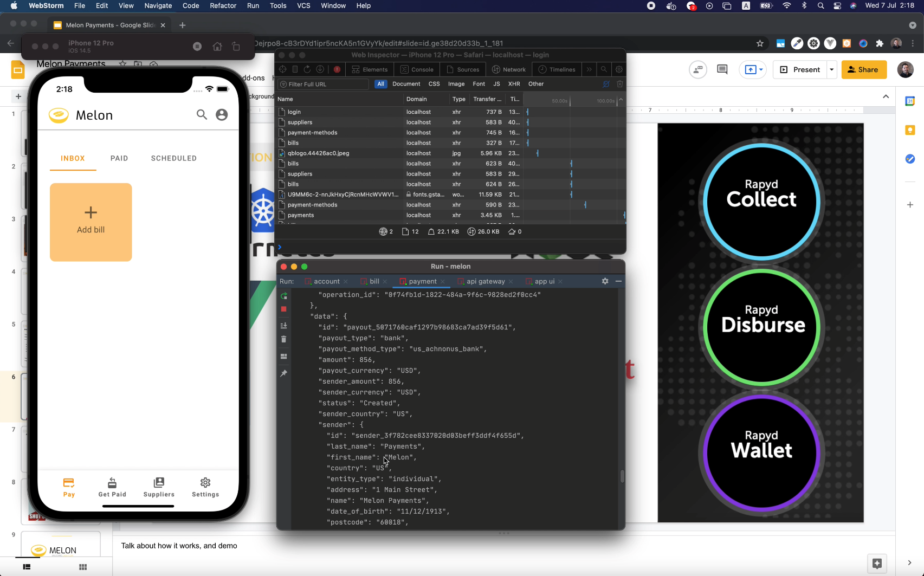The width and height of the screenshot is (924, 576).
Task: Select the All resource type filter
Action: [381, 84]
